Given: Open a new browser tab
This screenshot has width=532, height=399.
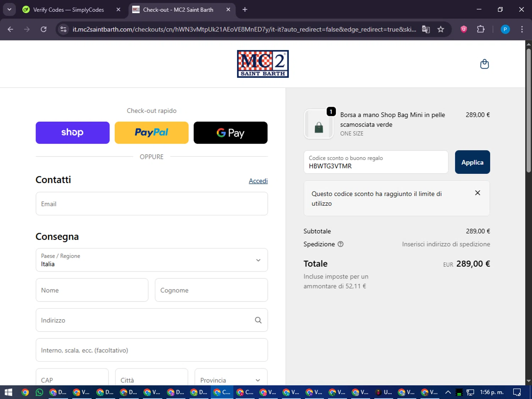Looking at the screenshot, I should tap(245, 10).
